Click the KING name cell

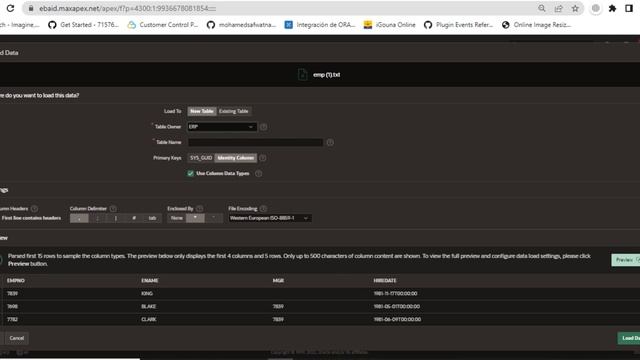tap(147, 293)
